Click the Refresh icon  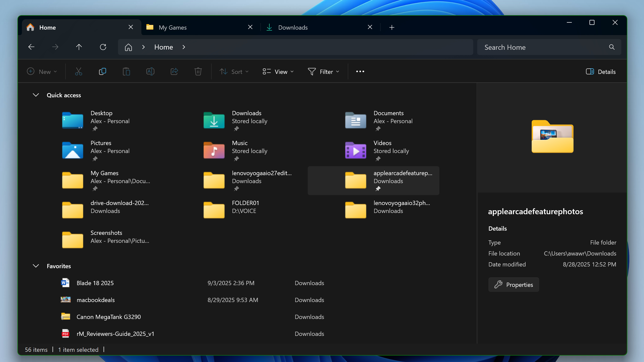(x=103, y=47)
